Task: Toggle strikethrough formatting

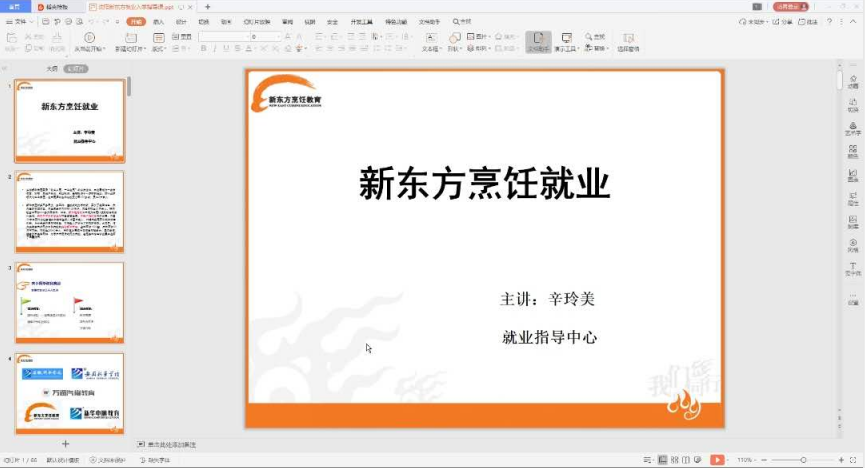Action: tap(237, 49)
